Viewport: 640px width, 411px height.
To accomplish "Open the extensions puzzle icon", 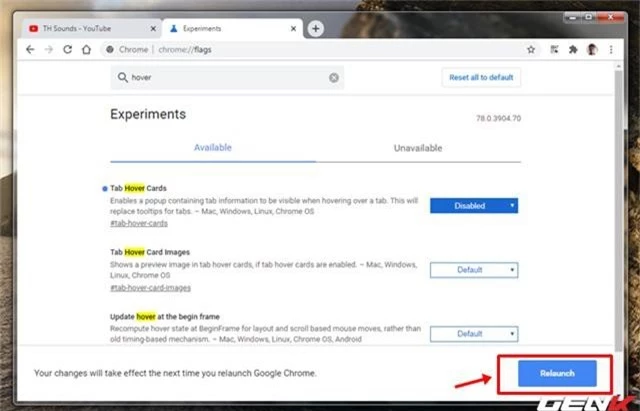I will 573,49.
